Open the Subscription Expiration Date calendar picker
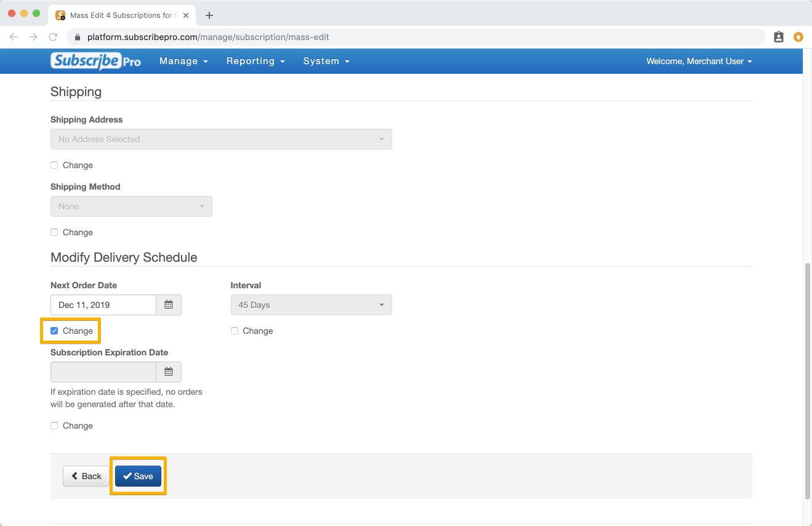 click(169, 372)
